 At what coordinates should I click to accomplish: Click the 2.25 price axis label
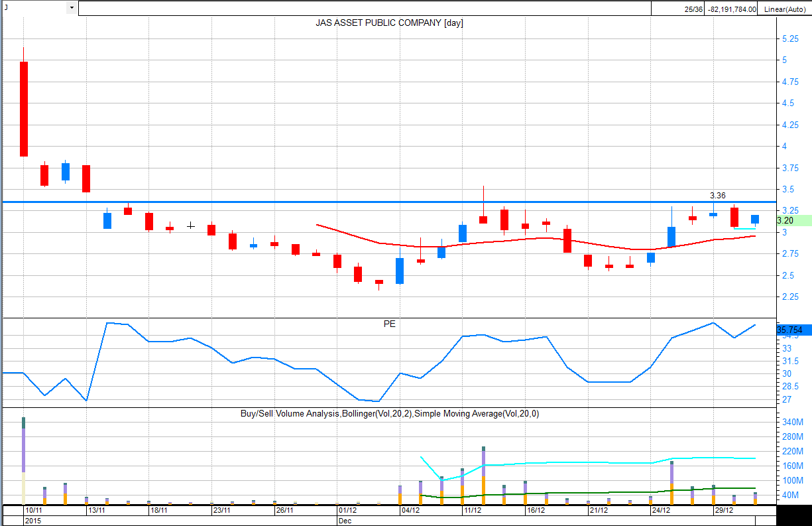pyautogui.click(x=790, y=297)
